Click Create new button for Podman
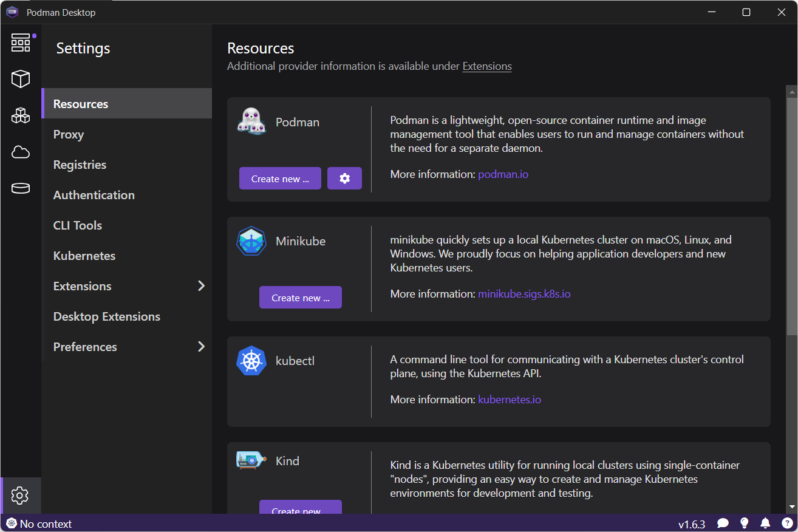 280,179
